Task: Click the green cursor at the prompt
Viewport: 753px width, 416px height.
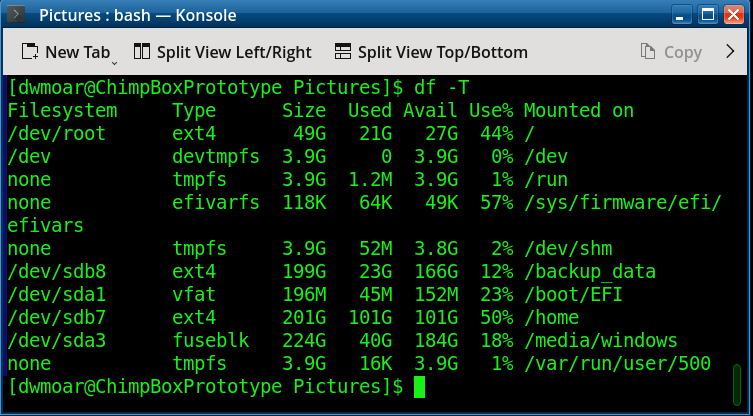Action: tap(419, 386)
